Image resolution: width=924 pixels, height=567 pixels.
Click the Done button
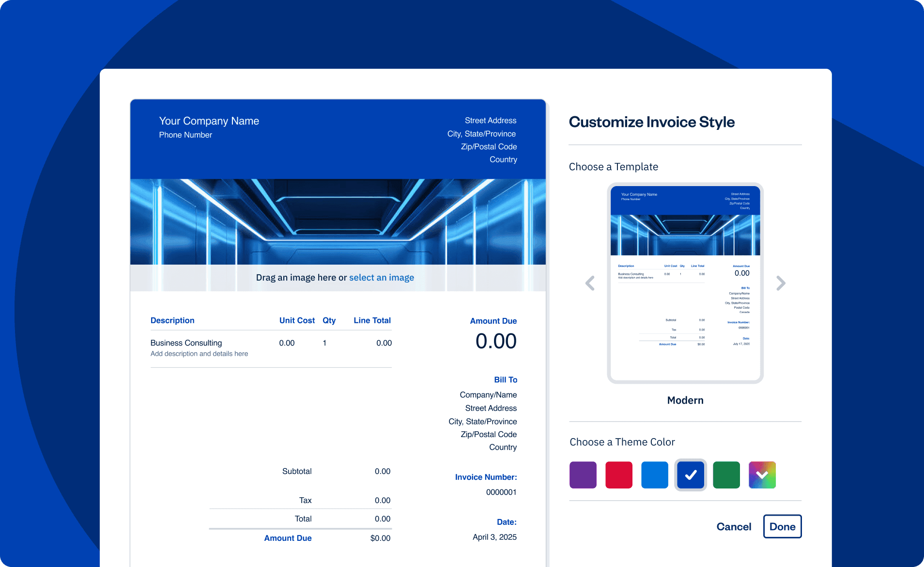pyautogui.click(x=782, y=526)
